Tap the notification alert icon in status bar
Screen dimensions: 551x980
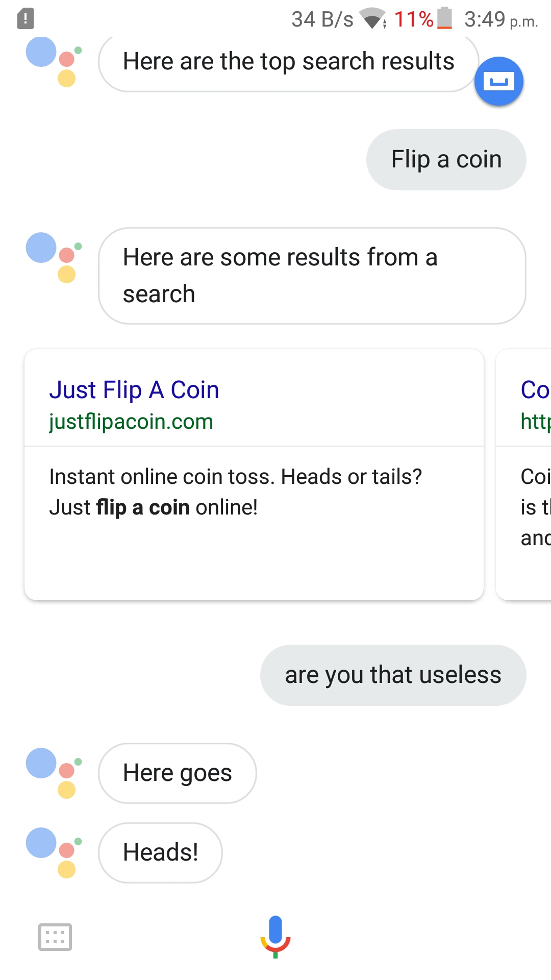coord(26,19)
